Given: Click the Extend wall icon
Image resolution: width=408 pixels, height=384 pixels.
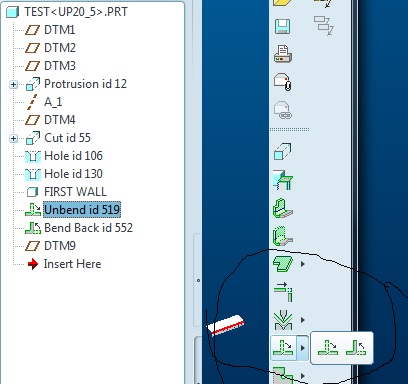Looking at the screenshot, I should [x=283, y=292].
